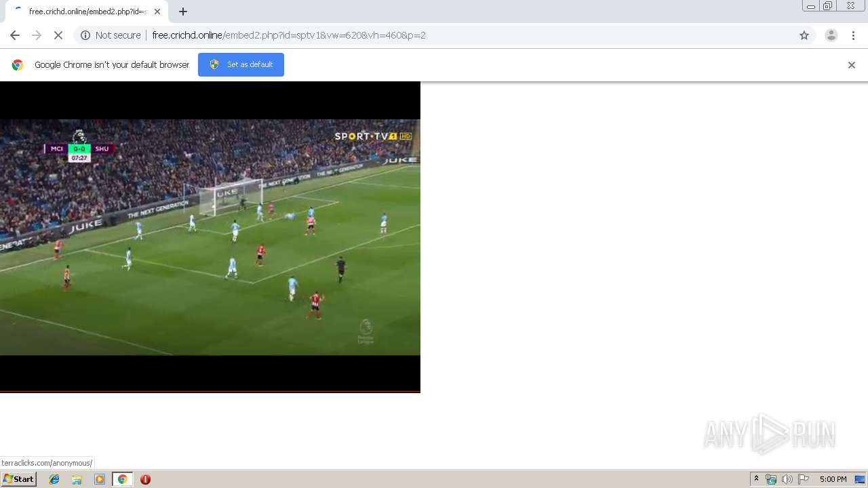Screen dimensions: 868x488
Task: Open a new tab with the plus button
Action: tap(183, 12)
